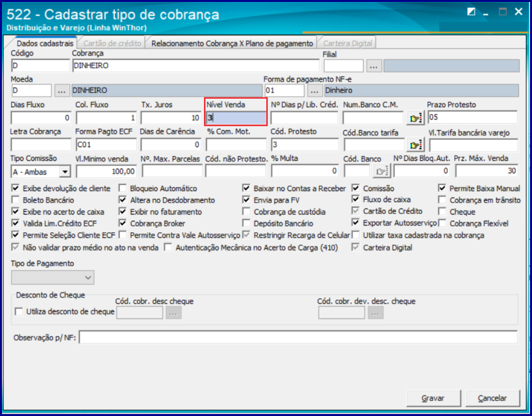Focus the Tx. Juros field
Image resolution: width=532 pixels, height=416 pixels.
pyautogui.click(x=171, y=118)
